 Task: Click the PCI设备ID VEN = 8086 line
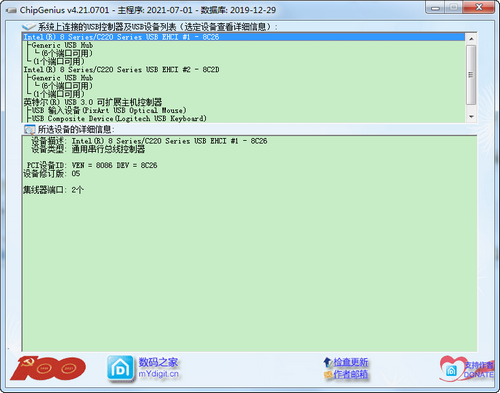(92, 165)
